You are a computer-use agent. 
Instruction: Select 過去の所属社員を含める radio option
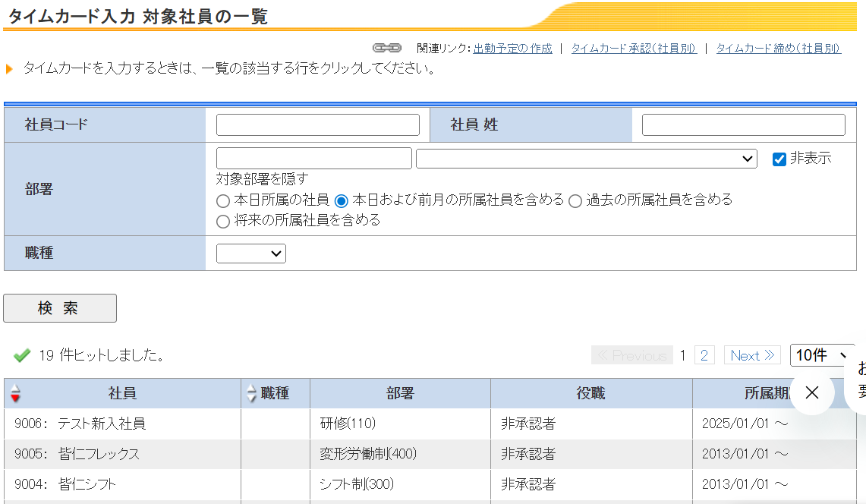[x=575, y=201]
